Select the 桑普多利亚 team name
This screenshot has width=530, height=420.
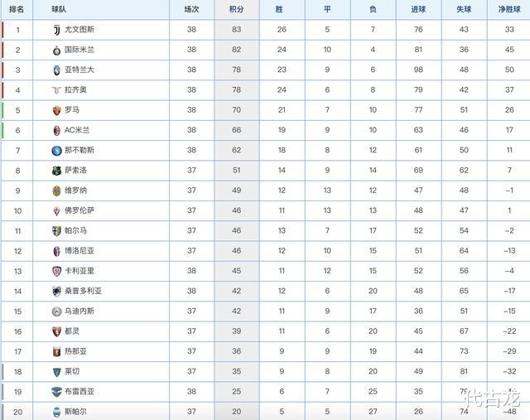tap(83, 291)
